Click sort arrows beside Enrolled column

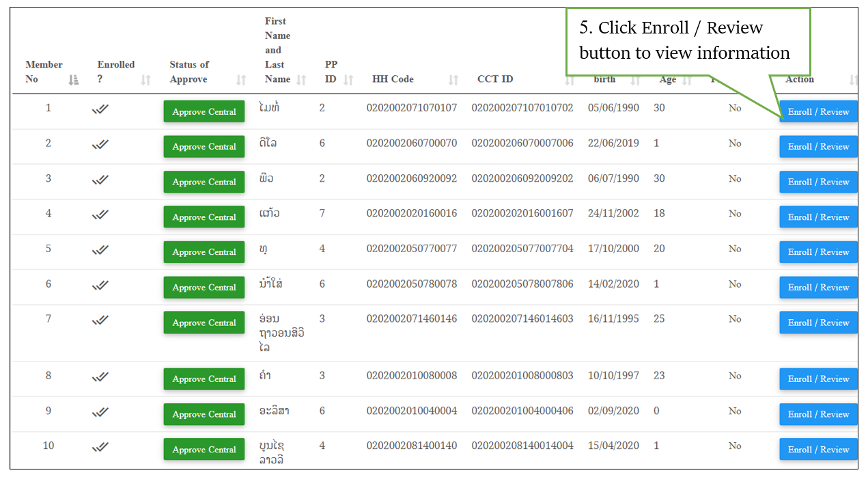(x=145, y=80)
